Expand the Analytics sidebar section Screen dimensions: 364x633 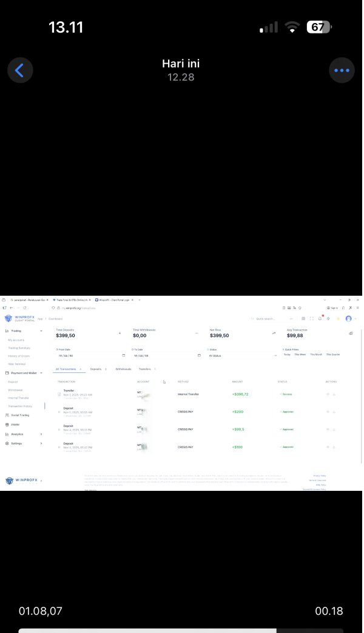(x=41, y=434)
